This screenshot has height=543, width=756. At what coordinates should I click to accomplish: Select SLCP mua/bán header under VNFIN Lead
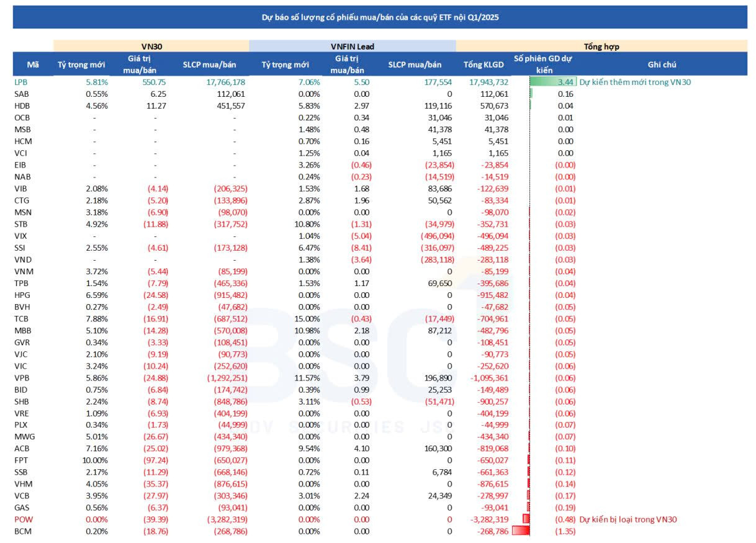click(x=415, y=65)
